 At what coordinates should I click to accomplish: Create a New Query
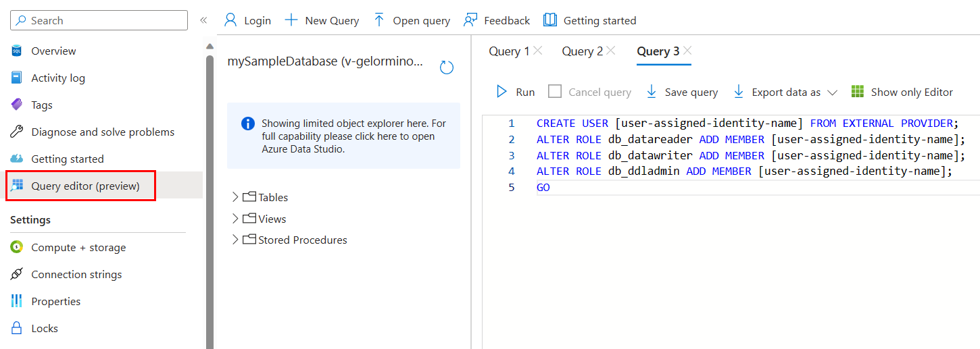click(x=322, y=20)
